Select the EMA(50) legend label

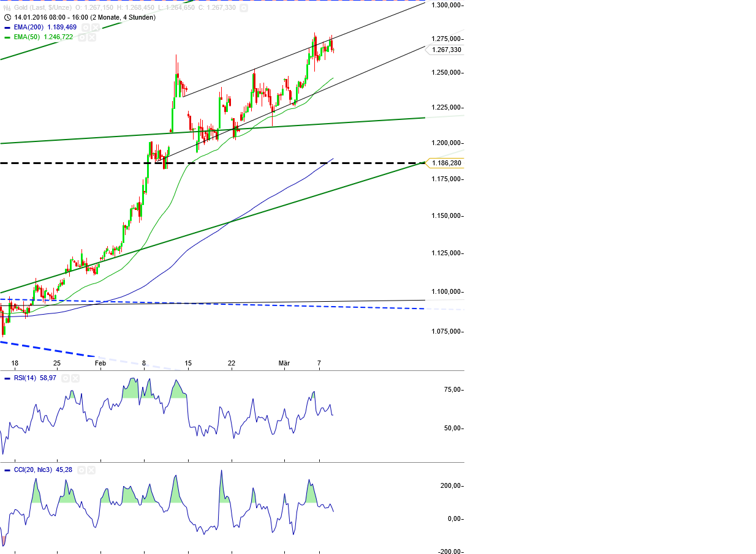pos(26,37)
